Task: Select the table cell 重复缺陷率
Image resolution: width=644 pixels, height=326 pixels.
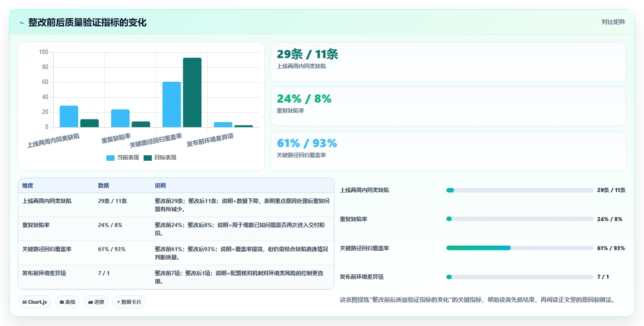Action: coord(36,225)
